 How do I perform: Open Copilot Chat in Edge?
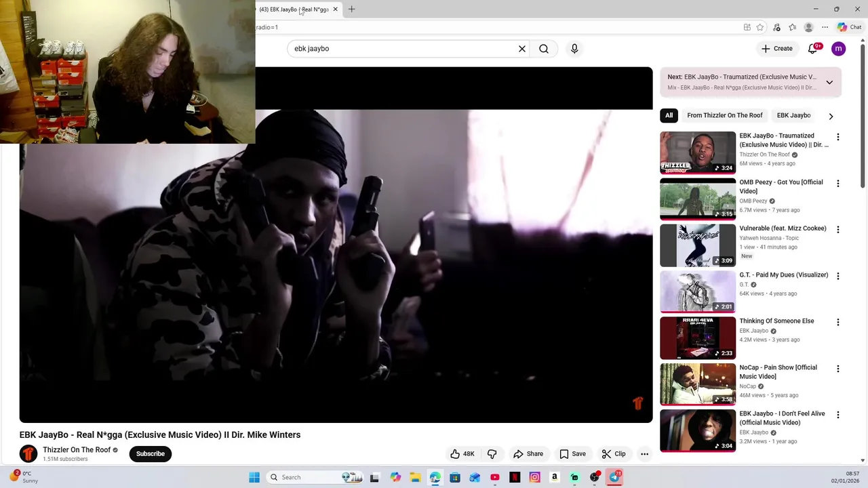tap(849, 27)
